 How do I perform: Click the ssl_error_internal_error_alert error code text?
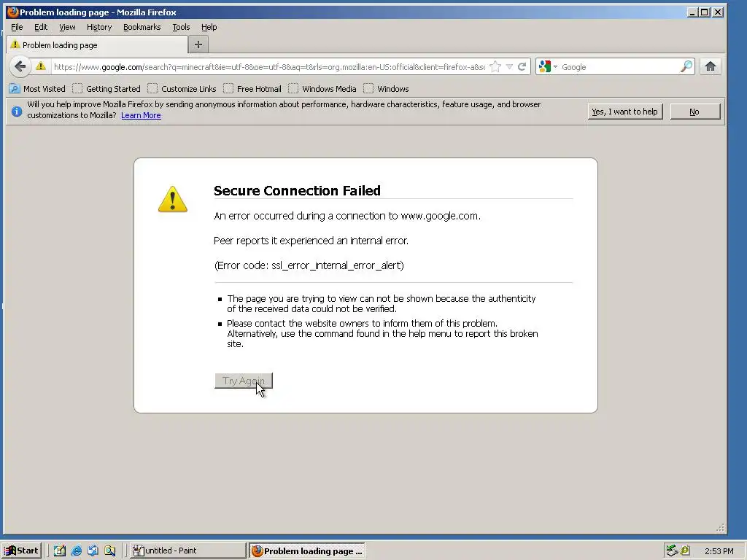(337, 265)
